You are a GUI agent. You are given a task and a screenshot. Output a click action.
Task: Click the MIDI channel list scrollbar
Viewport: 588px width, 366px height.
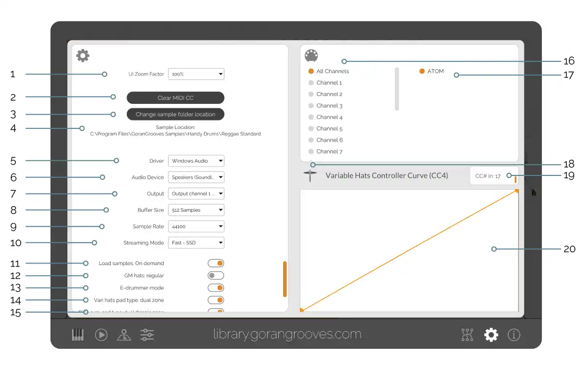tap(397, 89)
